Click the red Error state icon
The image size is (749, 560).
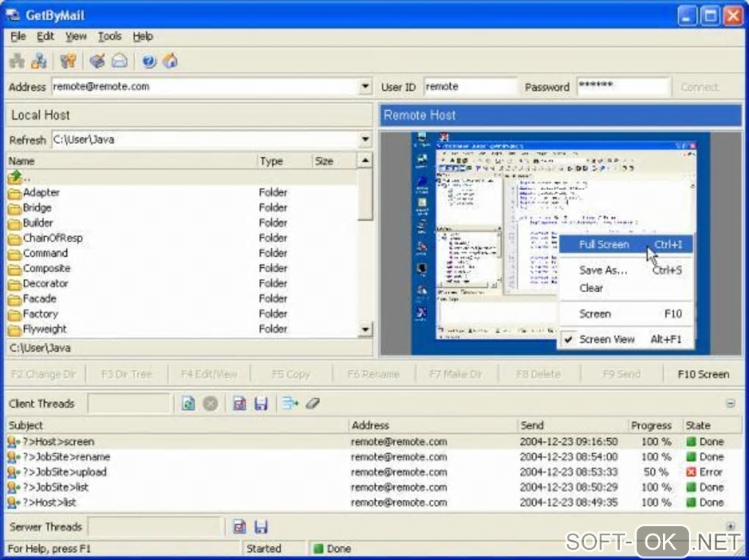tap(691, 472)
